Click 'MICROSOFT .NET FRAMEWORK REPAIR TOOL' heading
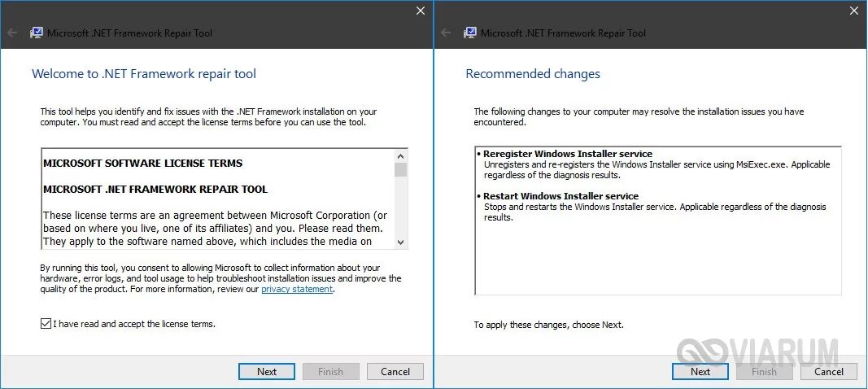The image size is (868, 389). [x=155, y=190]
